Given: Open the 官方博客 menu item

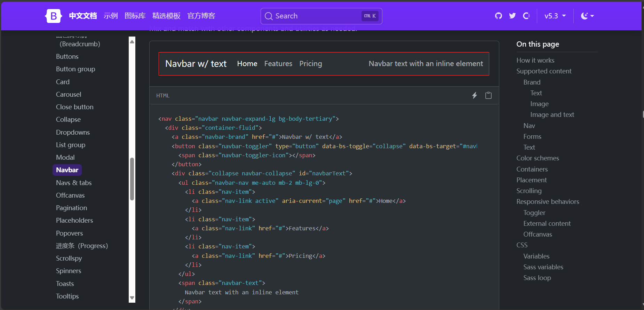Looking at the screenshot, I should [201, 16].
